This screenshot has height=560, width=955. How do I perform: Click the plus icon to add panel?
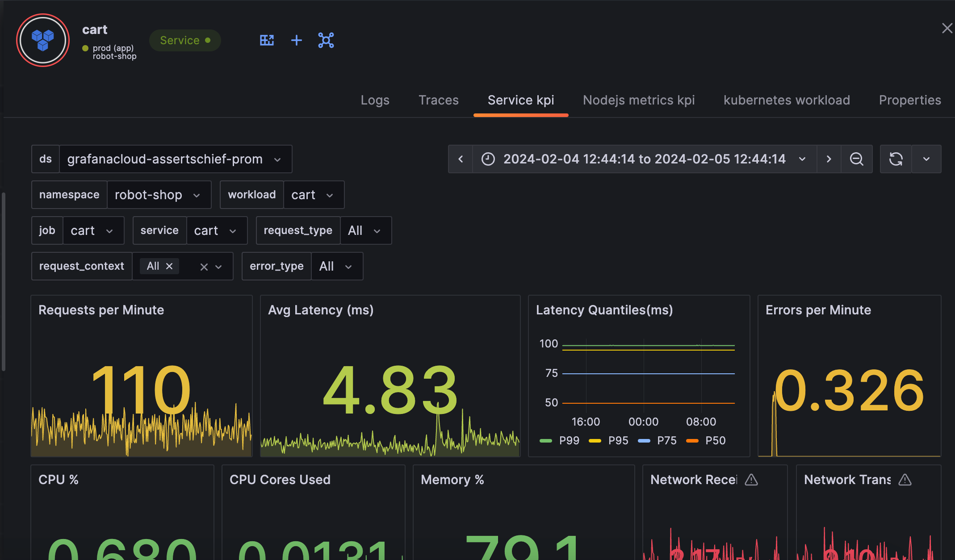click(x=296, y=40)
